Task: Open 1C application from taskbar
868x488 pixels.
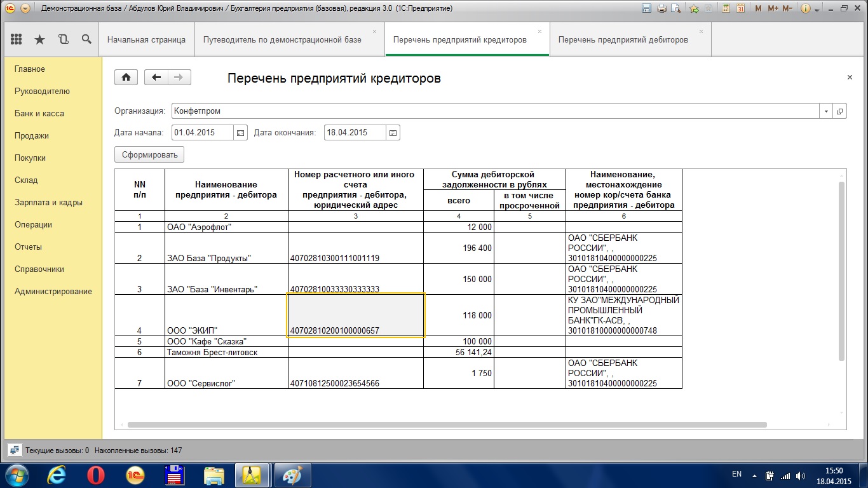Action: (x=135, y=475)
